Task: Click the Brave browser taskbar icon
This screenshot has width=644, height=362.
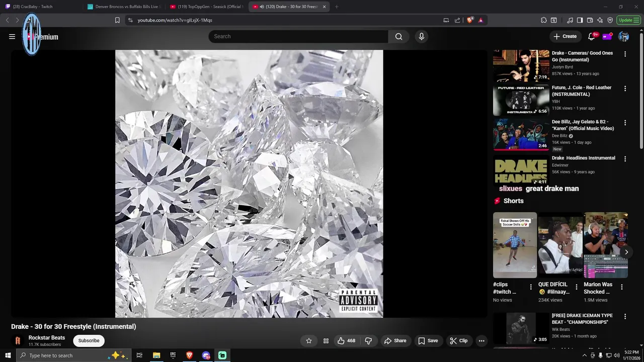Action: tap(190, 355)
